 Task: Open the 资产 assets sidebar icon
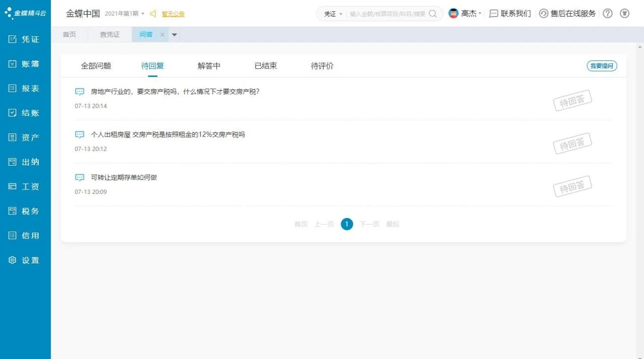pos(13,137)
